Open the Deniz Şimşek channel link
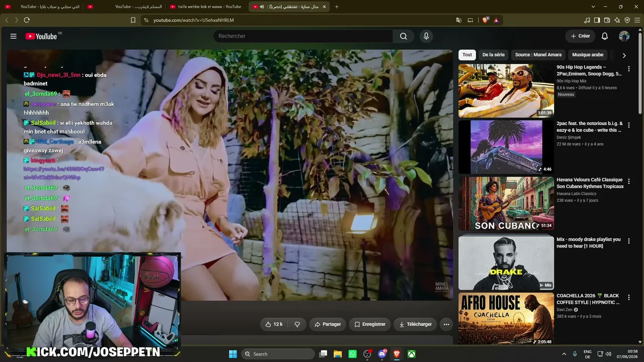 tap(569, 137)
